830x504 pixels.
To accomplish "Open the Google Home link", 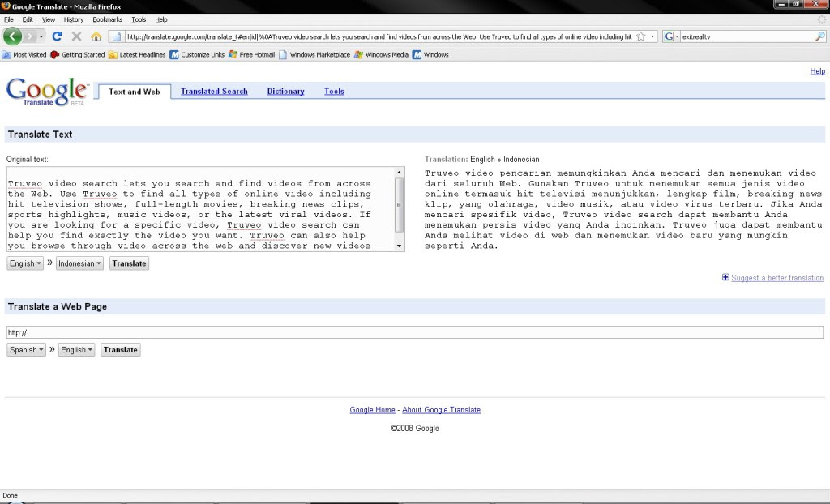I will (372, 410).
